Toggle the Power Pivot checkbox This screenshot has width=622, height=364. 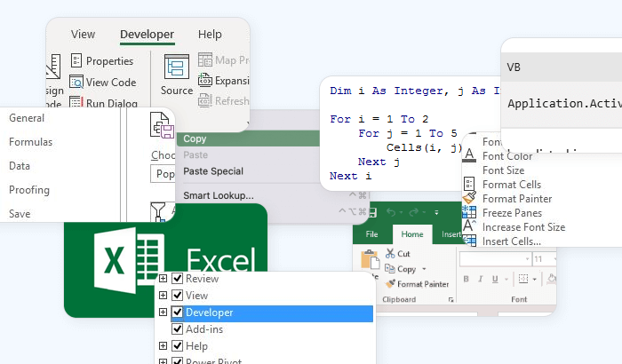[x=178, y=361]
